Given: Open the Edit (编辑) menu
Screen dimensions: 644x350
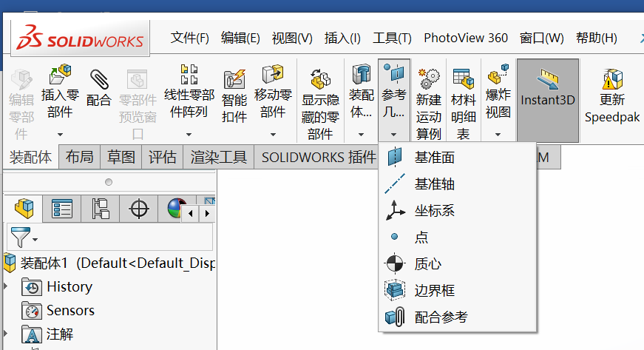Looking at the screenshot, I should tap(240, 38).
